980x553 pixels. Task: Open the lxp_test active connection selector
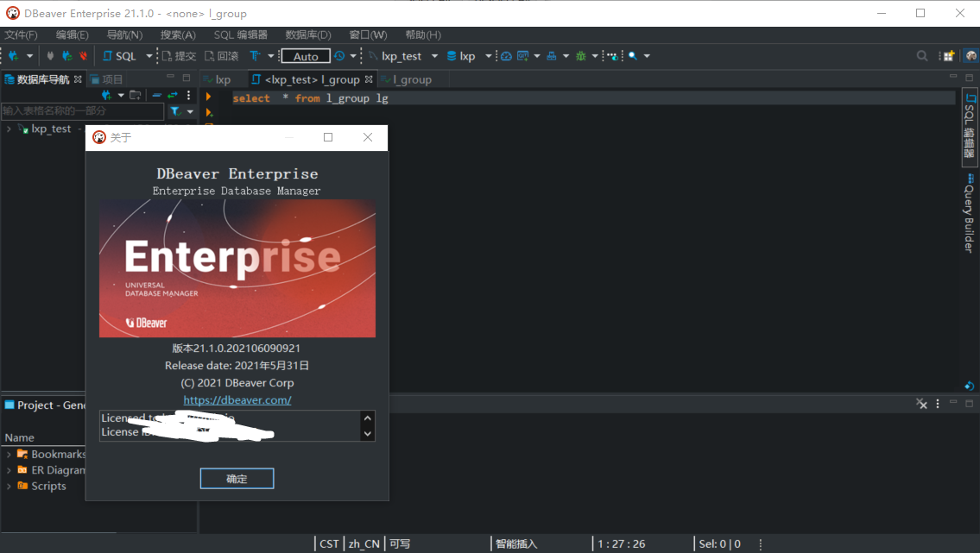click(x=403, y=56)
